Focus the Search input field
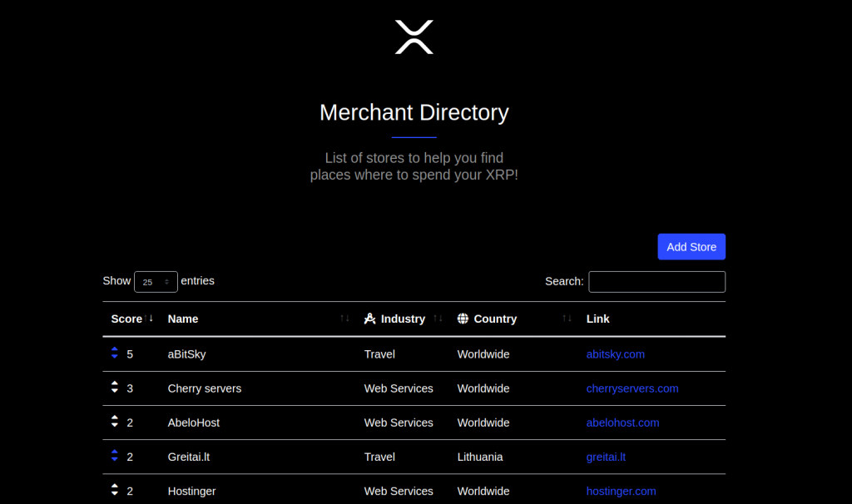 click(x=656, y=282)
